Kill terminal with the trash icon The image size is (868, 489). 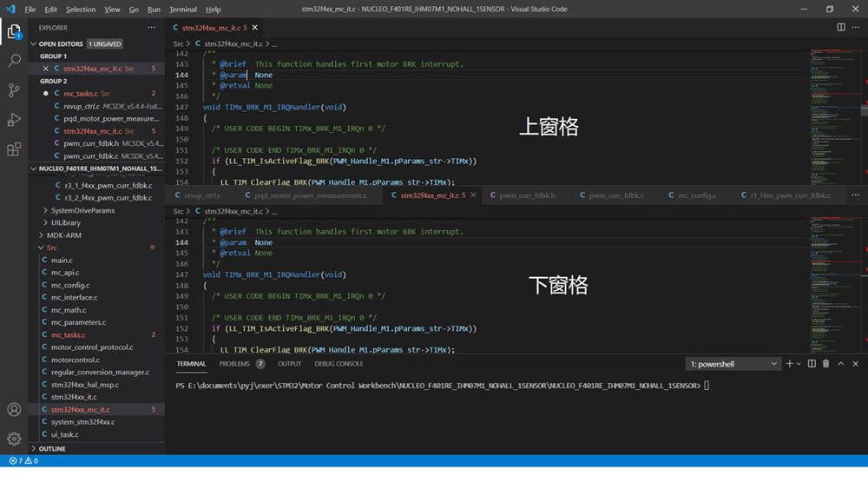click(826, 364)
